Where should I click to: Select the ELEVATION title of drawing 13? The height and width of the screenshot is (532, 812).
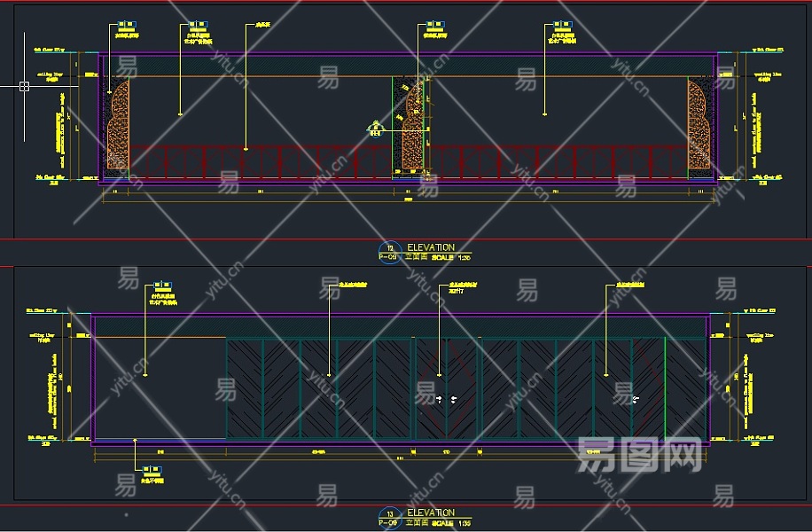pos(431,512)
